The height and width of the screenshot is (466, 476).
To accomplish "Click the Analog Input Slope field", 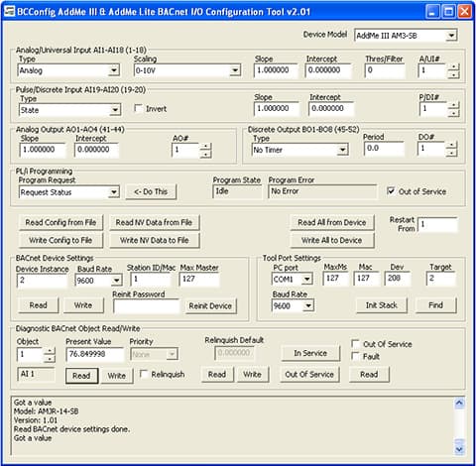I will tap(276, 70).
